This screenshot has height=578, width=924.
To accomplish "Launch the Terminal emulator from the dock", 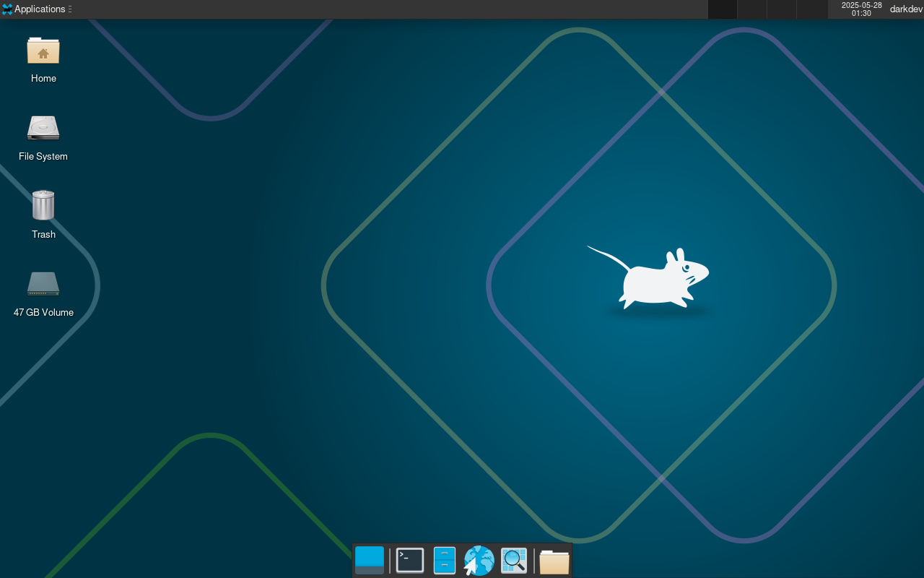I will [x=410, y=561].
